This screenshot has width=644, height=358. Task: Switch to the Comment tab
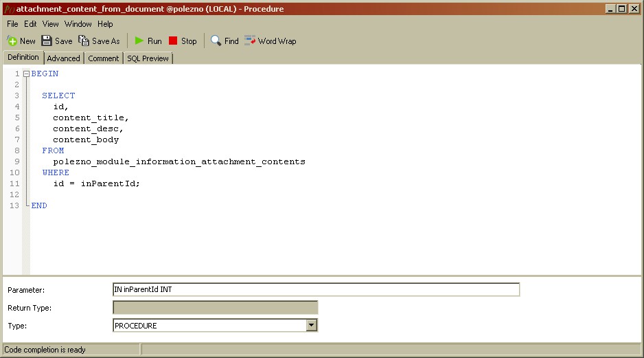pos(104,58)
